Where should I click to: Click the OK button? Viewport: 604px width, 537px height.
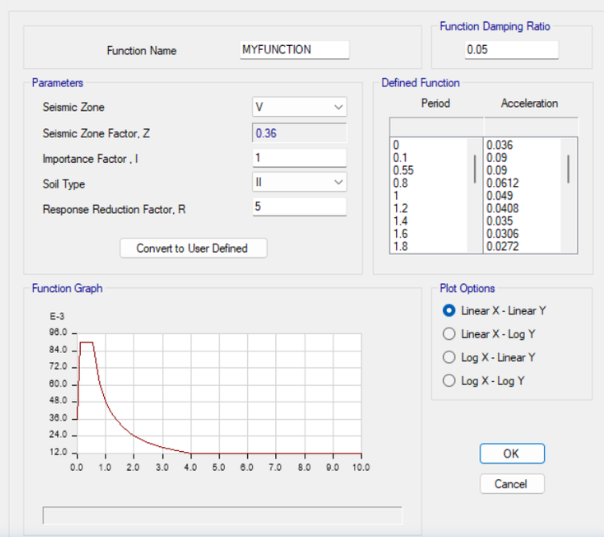pos(512,453)
